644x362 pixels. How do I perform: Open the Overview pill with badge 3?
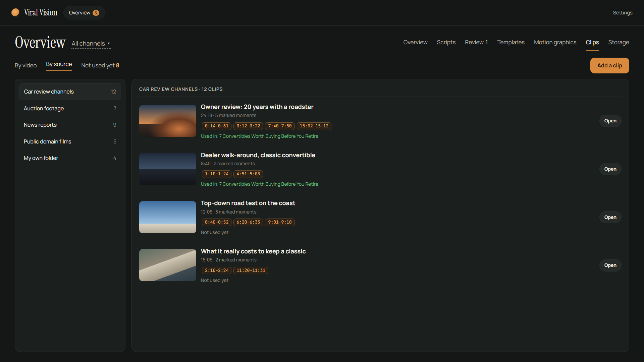point(84,13)
